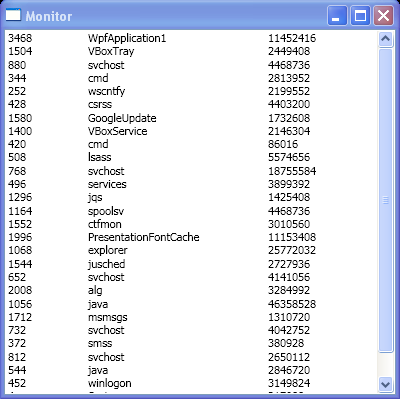Click the lsass process name

[x=99, y=157]
